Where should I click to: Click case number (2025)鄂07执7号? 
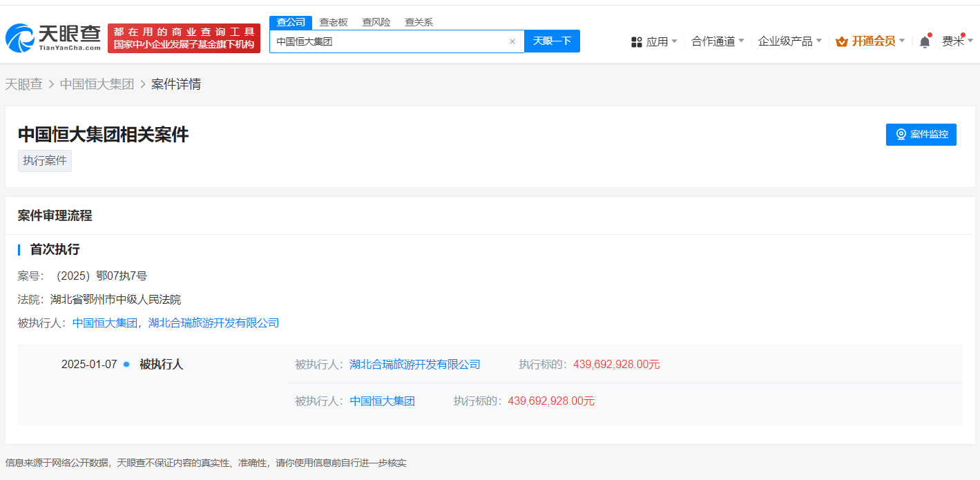pos(102,276)
